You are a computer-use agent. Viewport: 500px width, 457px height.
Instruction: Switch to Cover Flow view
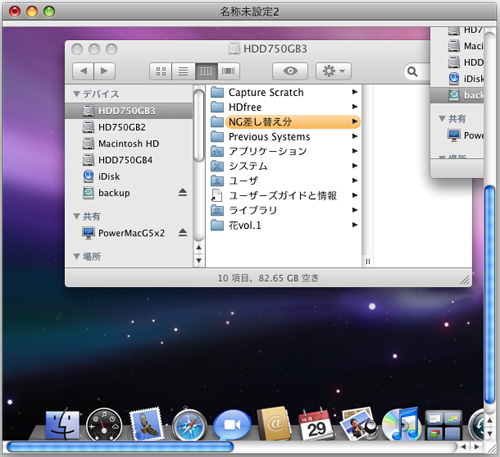228,71
